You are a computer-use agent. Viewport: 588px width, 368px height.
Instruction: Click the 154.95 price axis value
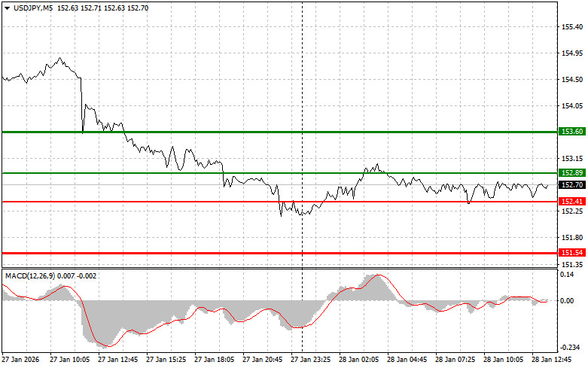pos(572,53)
